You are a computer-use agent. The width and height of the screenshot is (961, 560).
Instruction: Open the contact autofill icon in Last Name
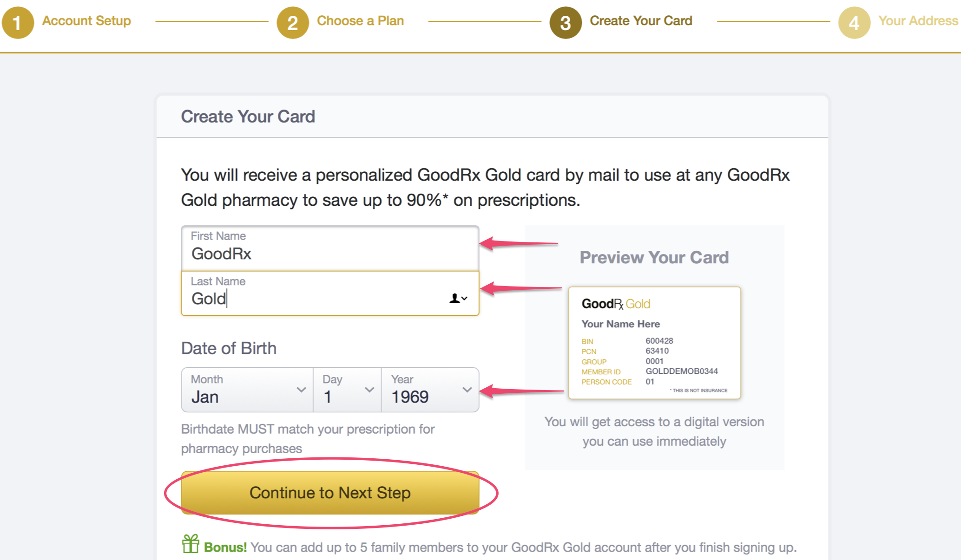458,298
